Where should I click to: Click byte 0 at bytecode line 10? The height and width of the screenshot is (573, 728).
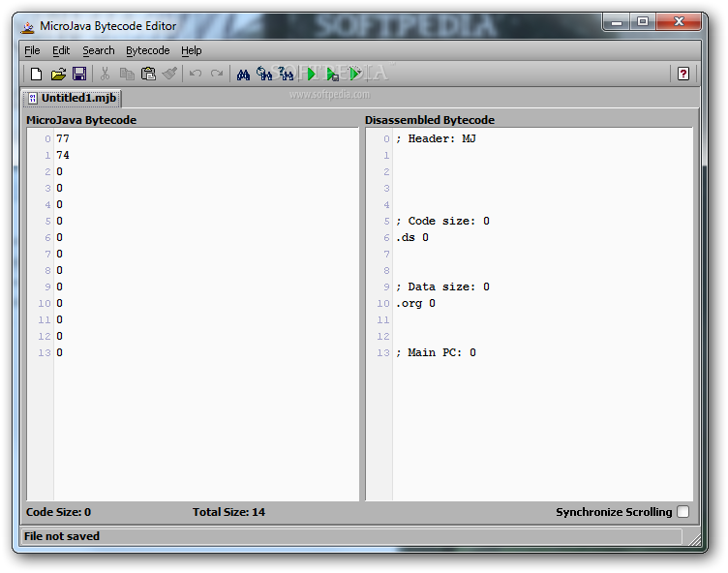[x=59, y=303]
